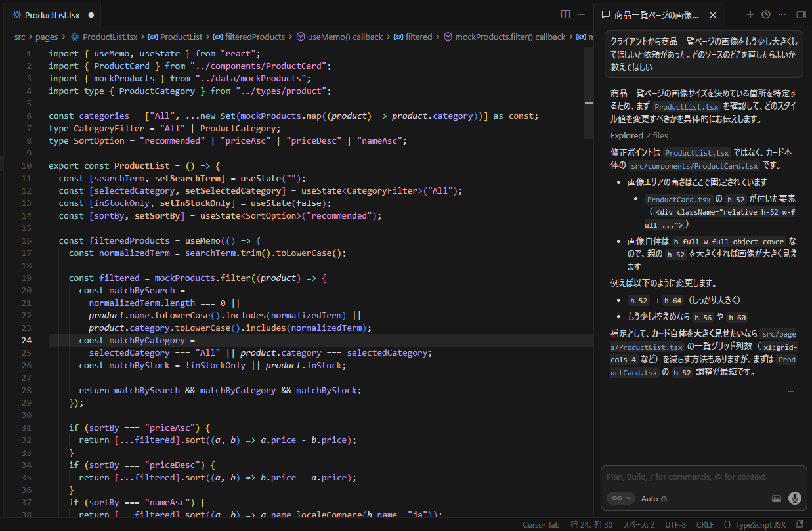Click line number 24 in the gutter
Screen dimensions: 812x531
pos(26,341)
